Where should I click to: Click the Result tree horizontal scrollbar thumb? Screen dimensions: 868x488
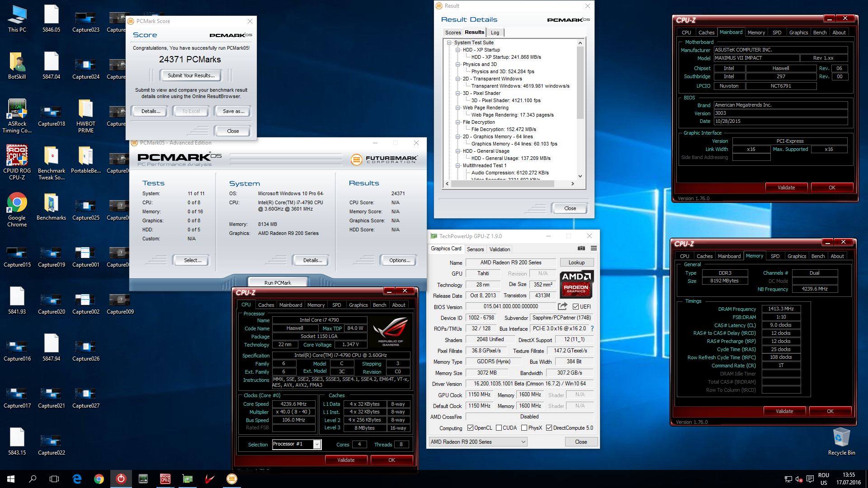pyautogui.click(x=503, y=184)
